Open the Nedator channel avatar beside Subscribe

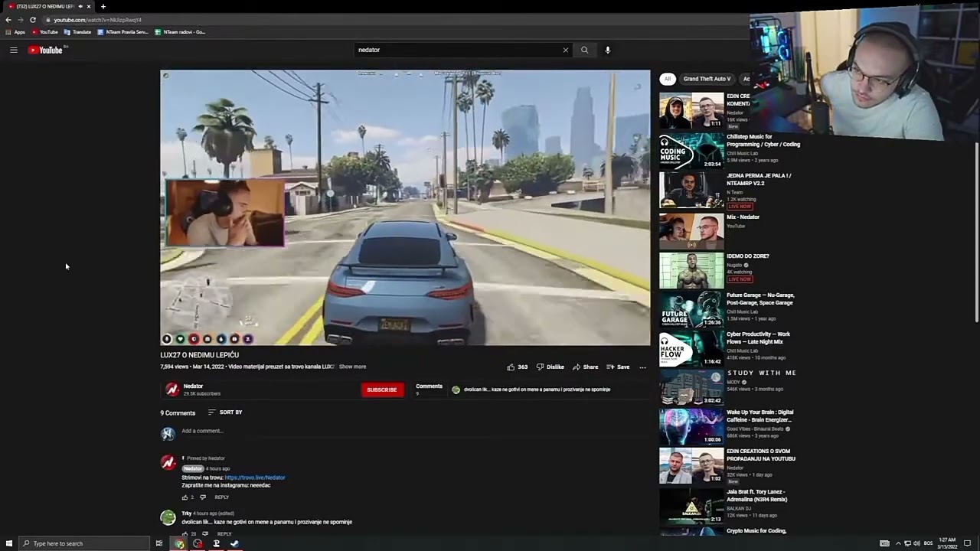(172, 390)
